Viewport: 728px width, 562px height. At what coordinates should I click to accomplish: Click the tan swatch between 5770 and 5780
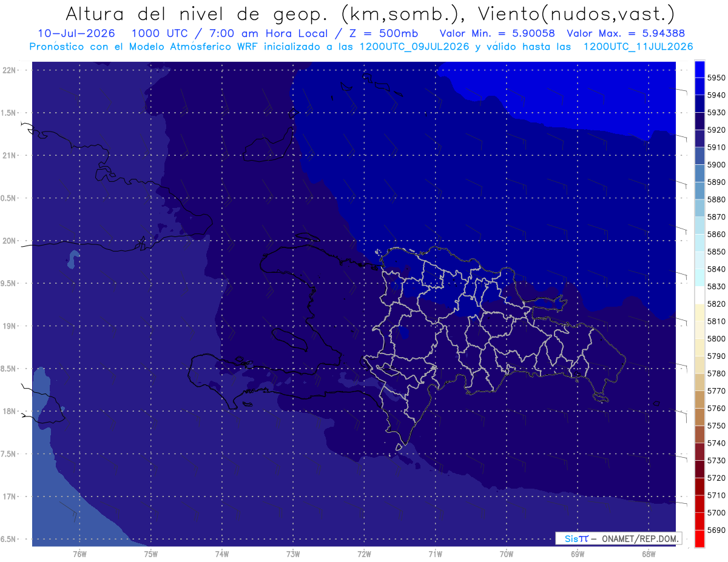[x=699, y=382]
